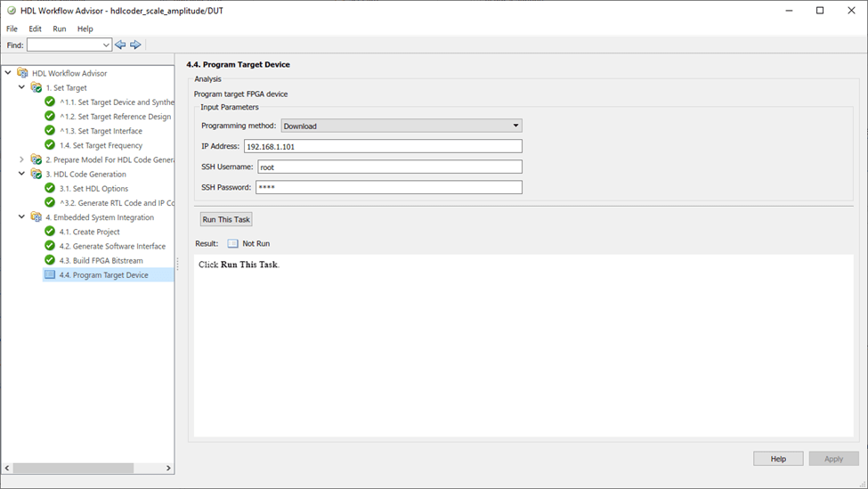Click the Help button
This screenshot has height=489, width=868.
pyautogui.click(x=777, y=459)
